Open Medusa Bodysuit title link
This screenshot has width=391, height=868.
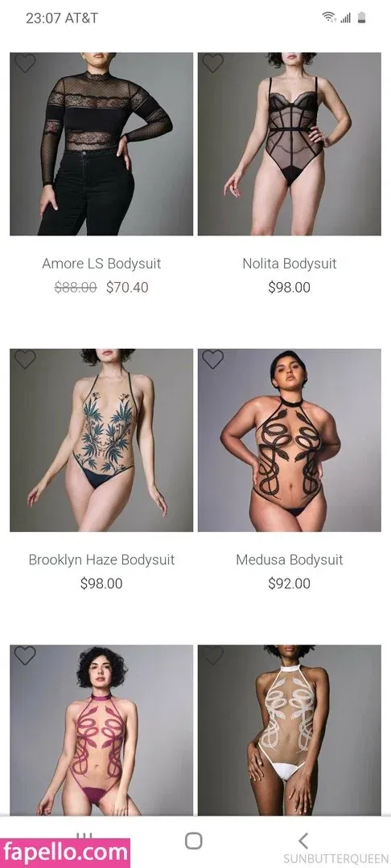tap(289, 559)
